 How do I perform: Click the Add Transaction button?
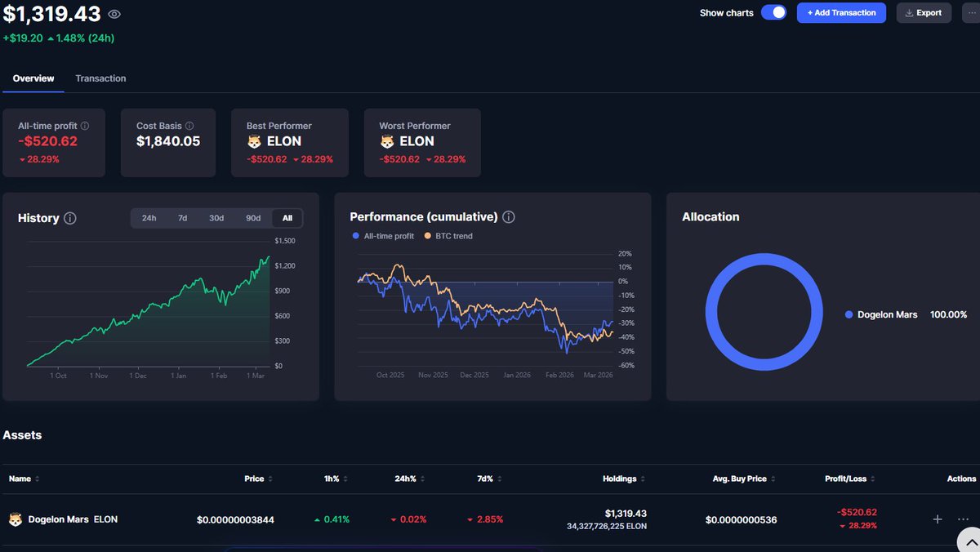click(x=841, y=12)
